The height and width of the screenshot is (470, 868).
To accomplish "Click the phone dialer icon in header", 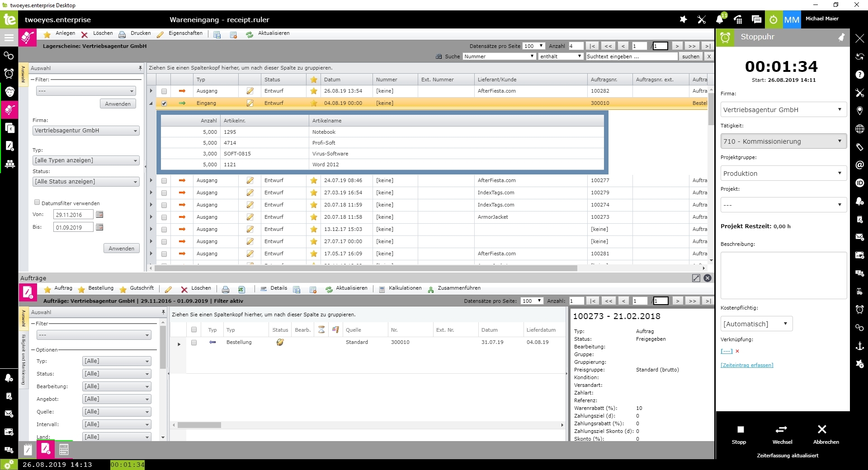I will (738, 19).
